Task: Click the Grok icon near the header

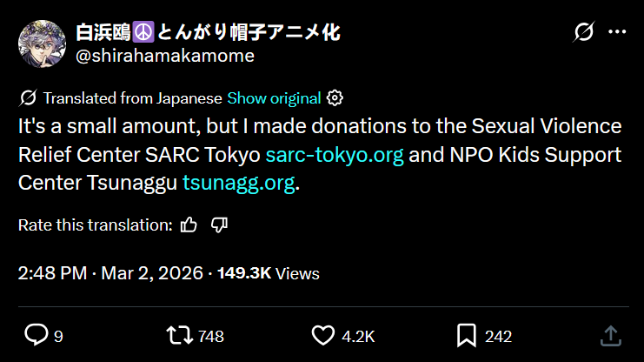Action: tap(585, 33)
